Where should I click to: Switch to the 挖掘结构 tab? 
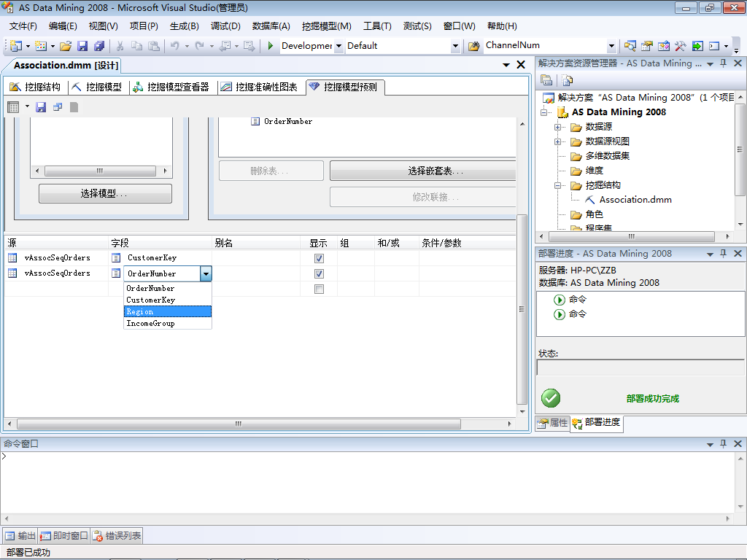(36, 87)
